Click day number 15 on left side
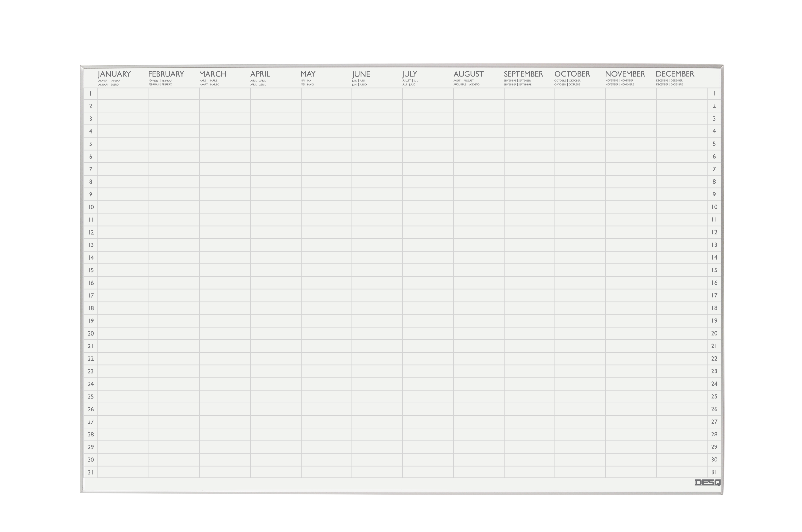Viewport: 802px width, 532px height. tap(91, 270)
